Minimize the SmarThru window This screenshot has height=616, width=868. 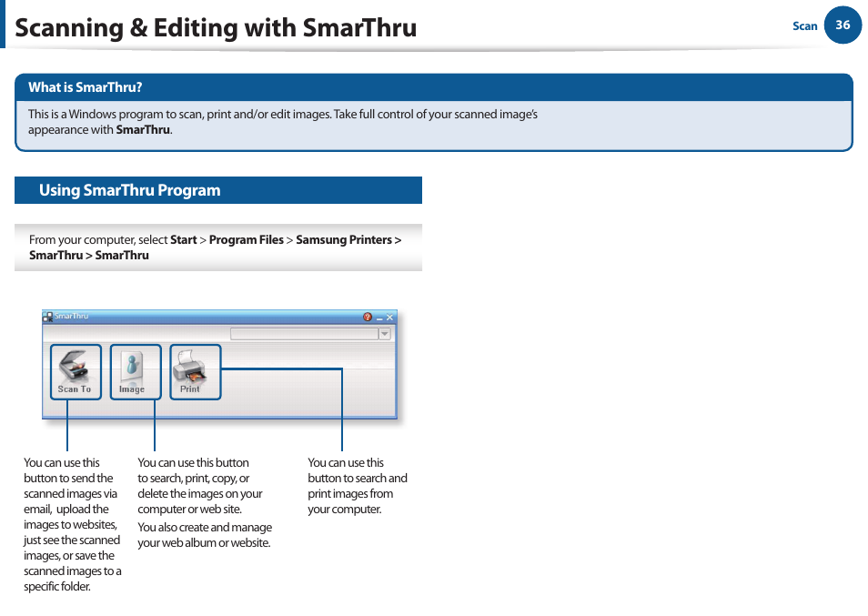click(x=379, y=318)
